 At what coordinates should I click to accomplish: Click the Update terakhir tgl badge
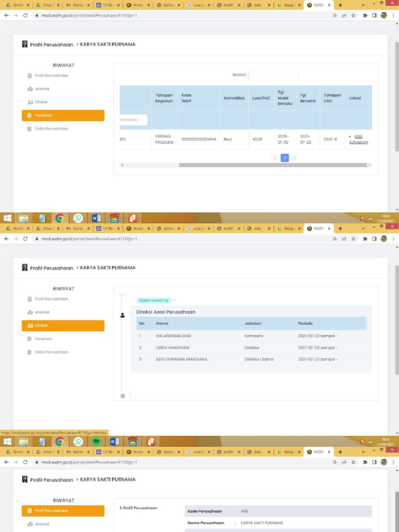154,300
